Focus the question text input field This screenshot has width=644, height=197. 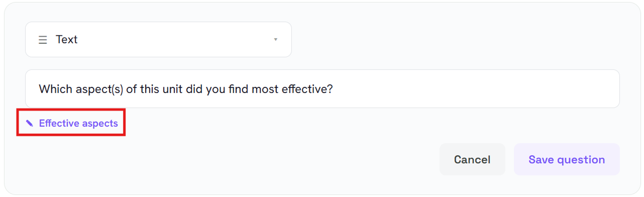(x=322, y=89)
